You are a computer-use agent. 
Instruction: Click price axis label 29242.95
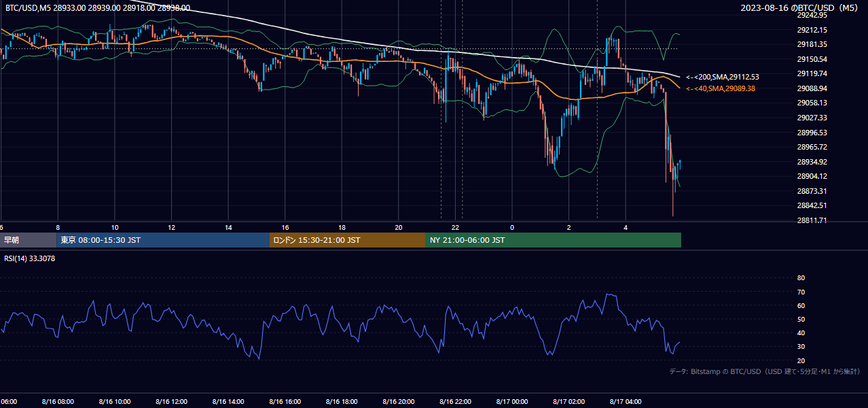(812, 15)
